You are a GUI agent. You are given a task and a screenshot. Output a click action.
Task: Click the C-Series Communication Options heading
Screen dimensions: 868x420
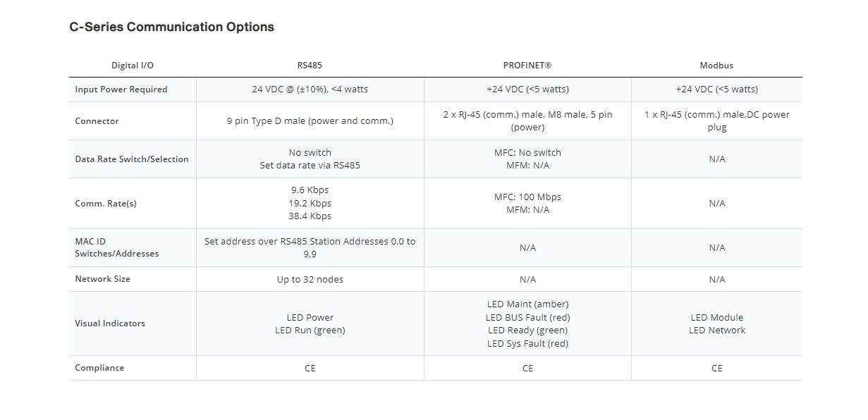click(x=171, y=27)
